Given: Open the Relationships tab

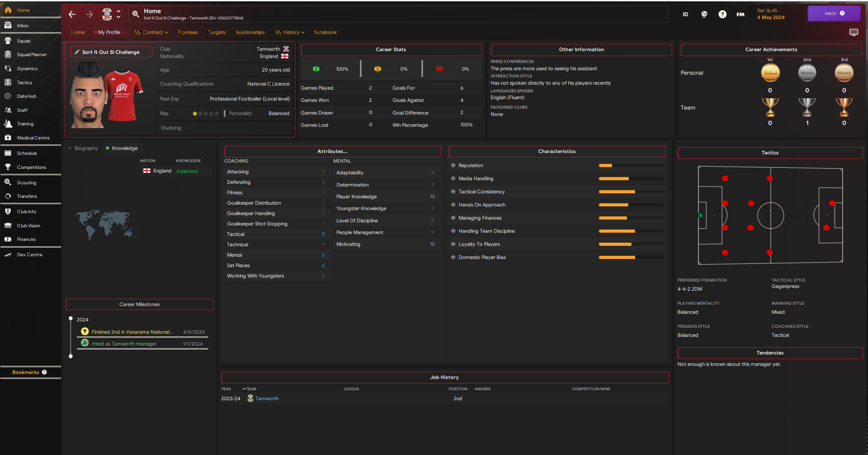Looking at the screenshot, I should click(250, 32).
